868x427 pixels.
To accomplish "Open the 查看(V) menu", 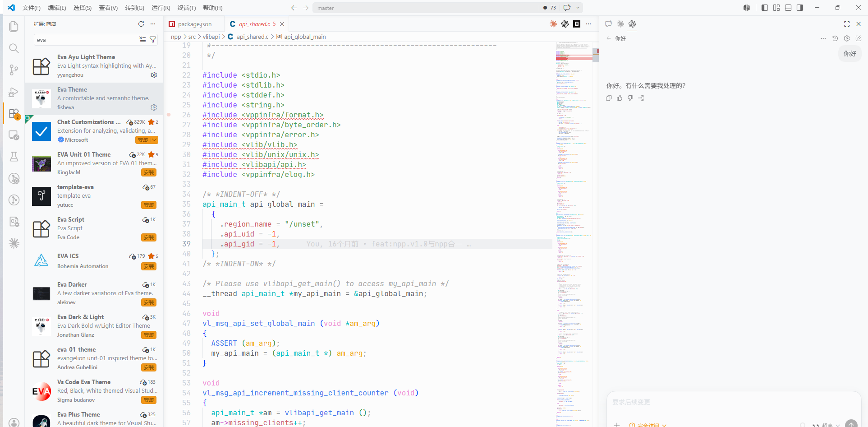I will pos(108,8).
